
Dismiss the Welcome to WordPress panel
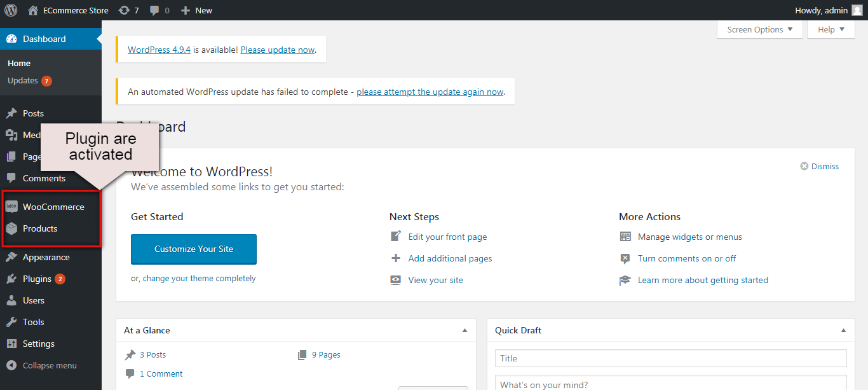[820, 166]
